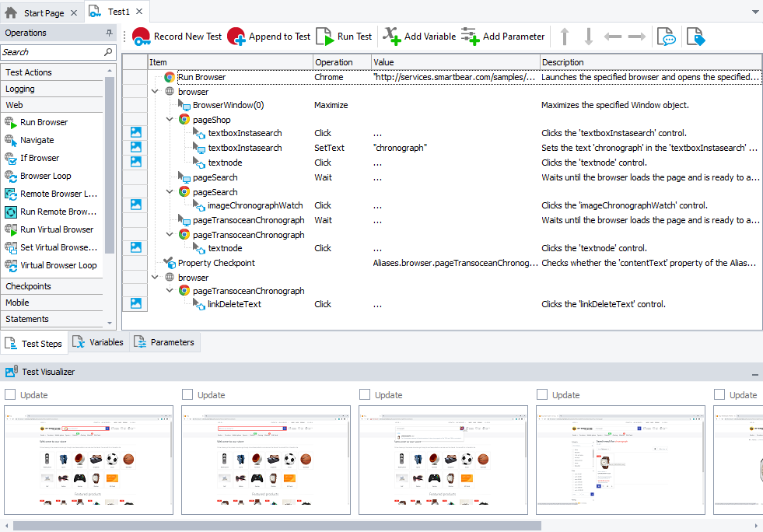Select the Navigate operation
763x532 pixels.
pyautogui.click(x=37, y=140)
